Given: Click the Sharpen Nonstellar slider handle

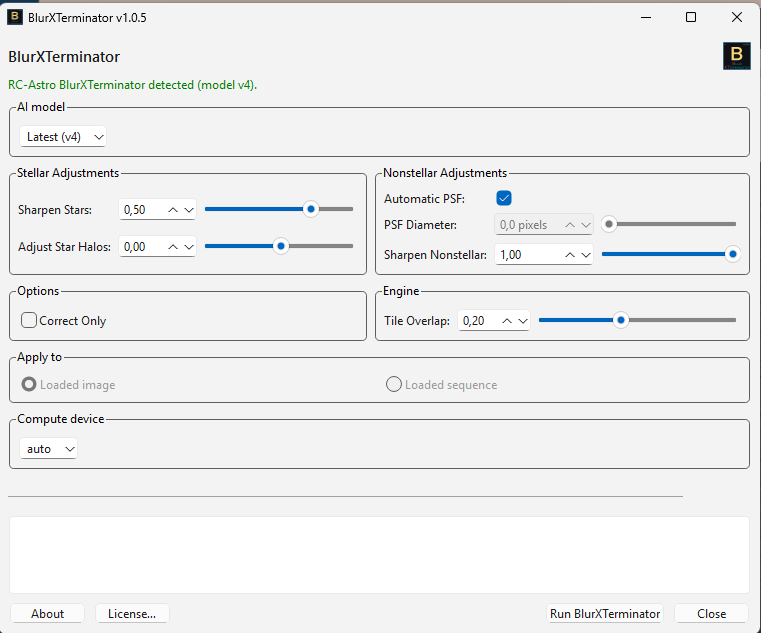Looking at the screenshot, I should click(x=732, y=254).
